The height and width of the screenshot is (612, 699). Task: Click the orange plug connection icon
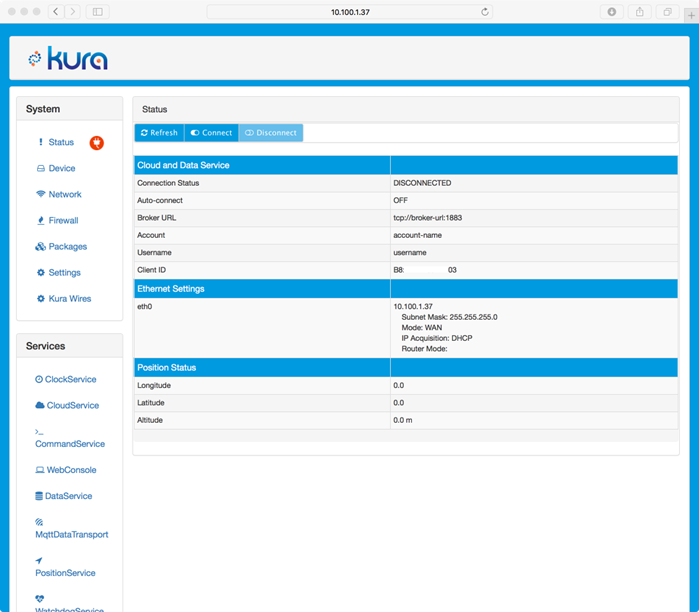coord(97,143)
